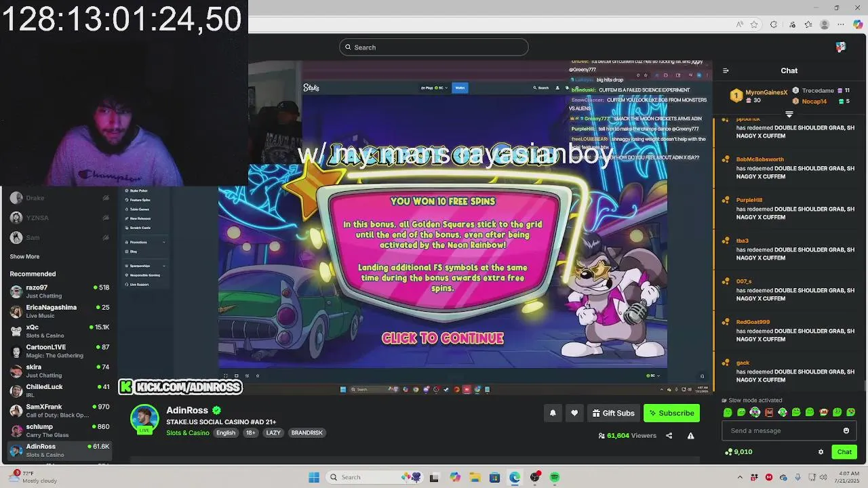Click the Kick site Search field
The height and width of the screenshot is (488, 868).
tap(434, 47)
